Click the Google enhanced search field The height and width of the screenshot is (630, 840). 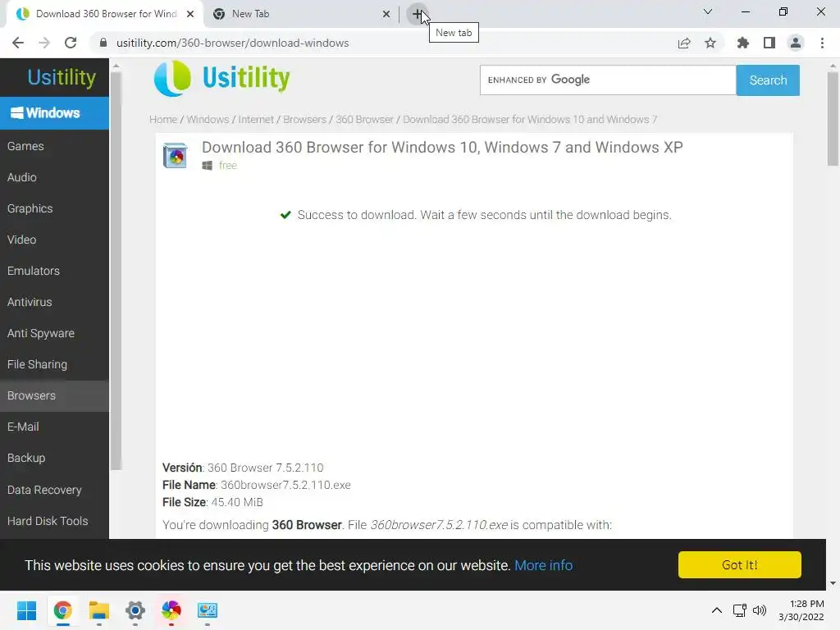[x=608, y=80]
